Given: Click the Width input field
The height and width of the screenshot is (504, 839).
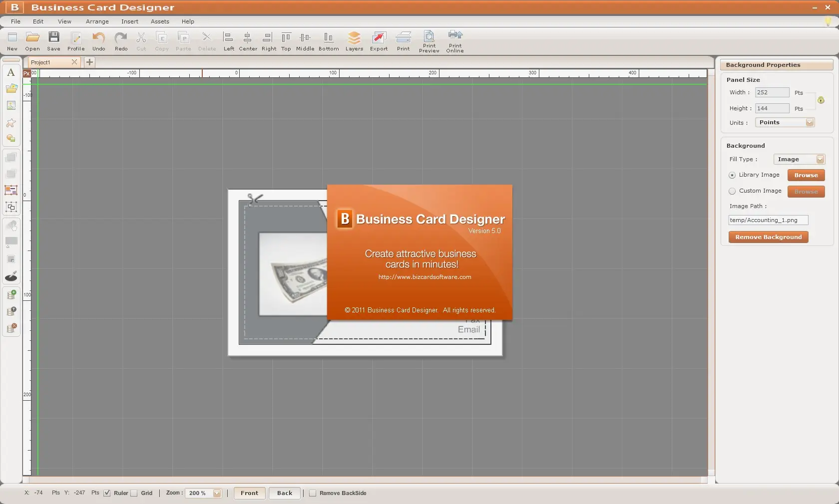Looking at the screenshot, I should pos(772,92).
